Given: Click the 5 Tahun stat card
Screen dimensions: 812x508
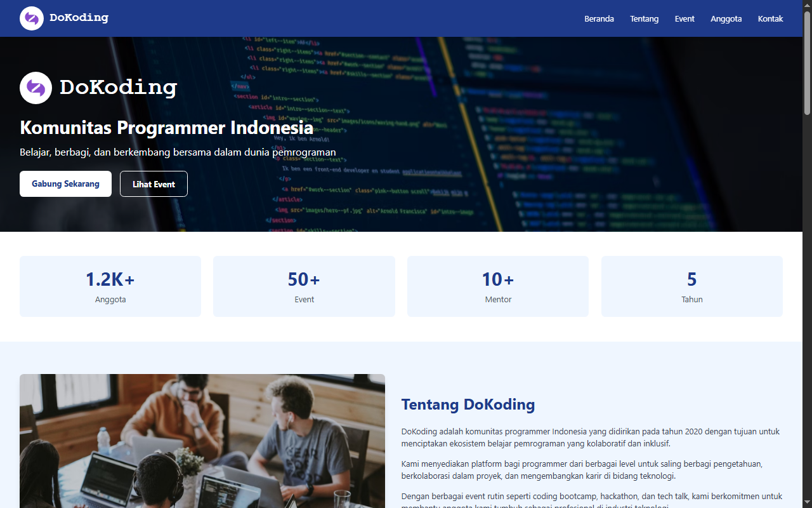Looking at the screenshot, I should (691, 286).
